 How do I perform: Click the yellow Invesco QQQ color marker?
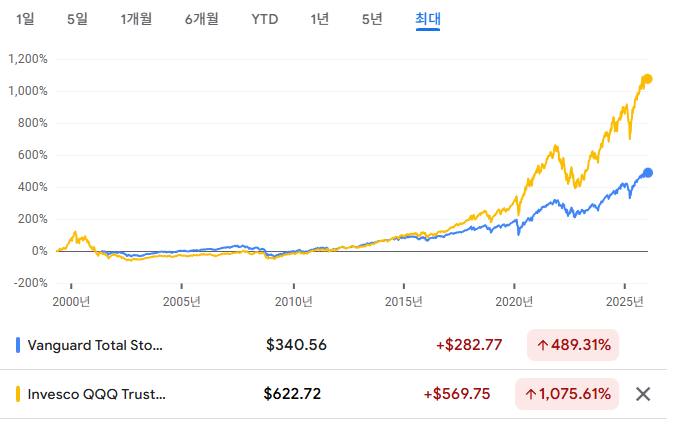pyautogui.click(x=18, y=394)
